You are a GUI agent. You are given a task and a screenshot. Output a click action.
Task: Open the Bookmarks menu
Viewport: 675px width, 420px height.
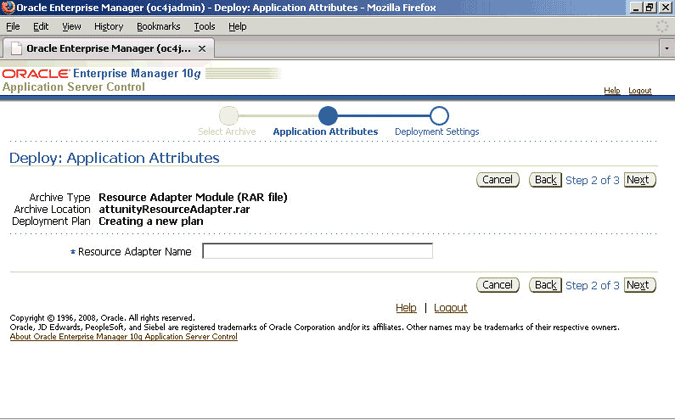tap(158, 27)
